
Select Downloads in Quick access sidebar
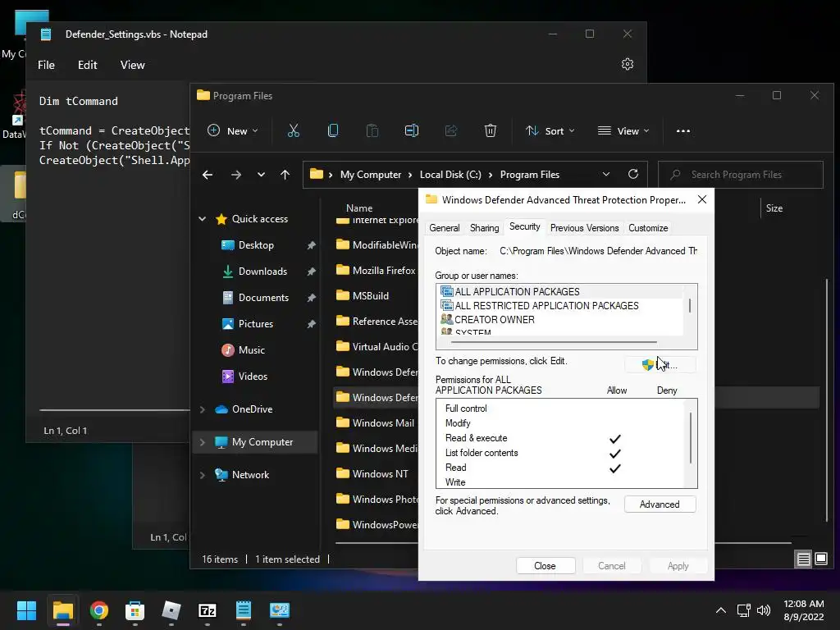262,271
